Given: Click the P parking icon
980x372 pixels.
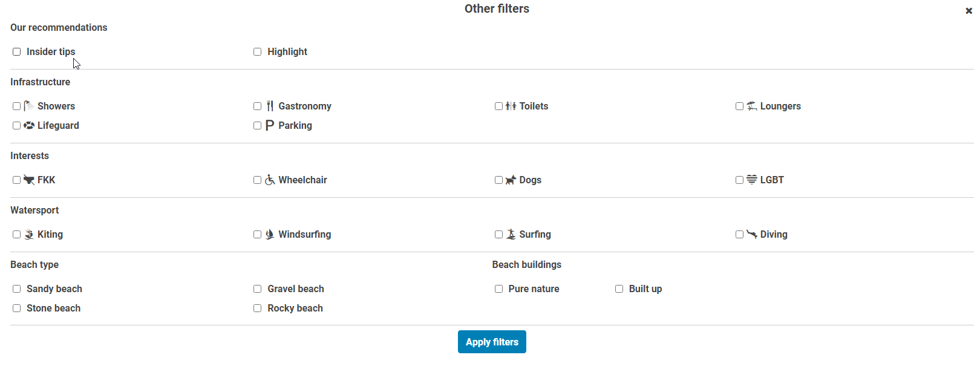Looking at the screenshot, I should [270, 125].
